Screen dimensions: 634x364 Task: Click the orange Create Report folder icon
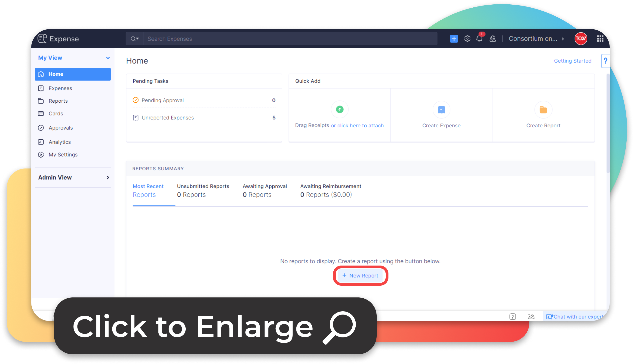(543, 110)
